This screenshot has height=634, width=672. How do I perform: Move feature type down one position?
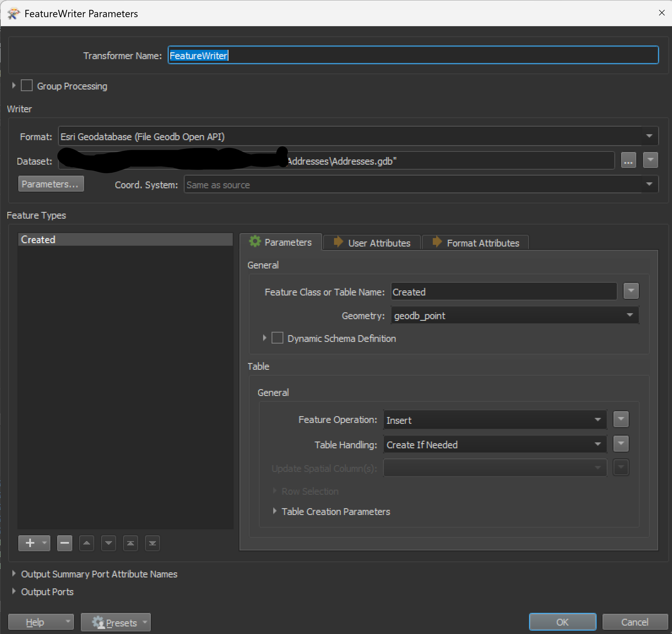click(x=109, y=543)
